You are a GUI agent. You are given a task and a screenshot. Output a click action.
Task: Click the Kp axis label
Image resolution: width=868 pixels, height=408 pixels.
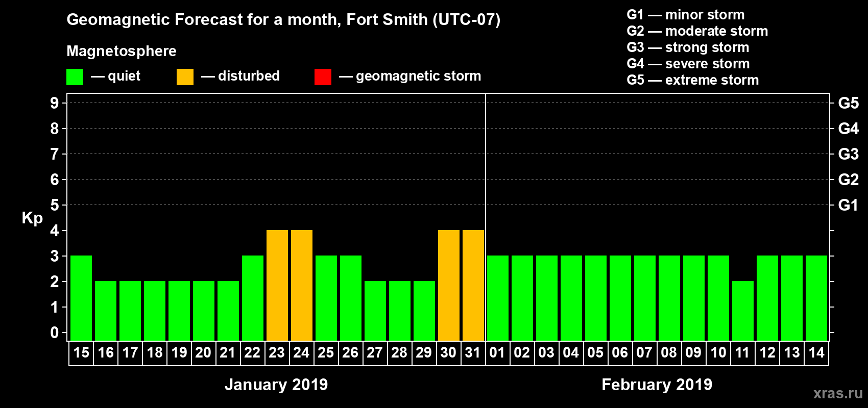tap(32, 218)
